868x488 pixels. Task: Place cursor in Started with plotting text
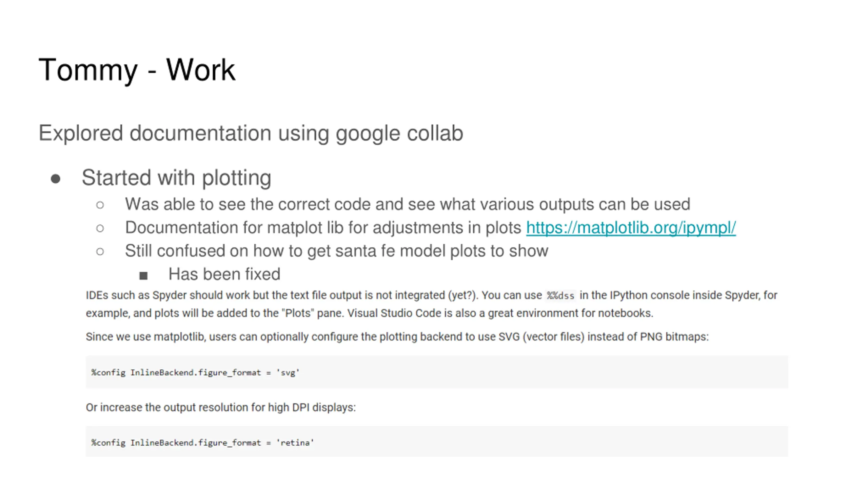tap(176, 178)
